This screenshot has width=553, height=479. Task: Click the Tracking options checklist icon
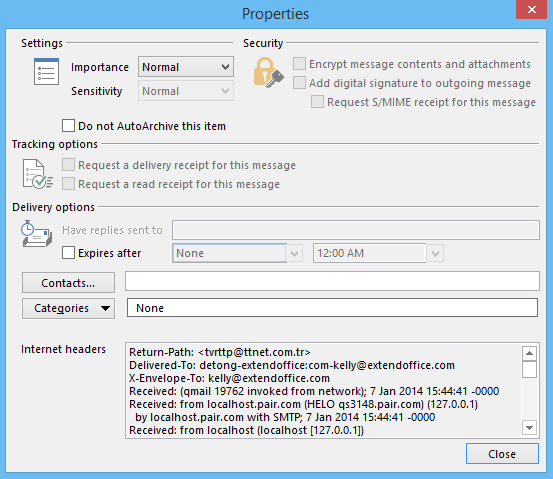pos(37,174)
